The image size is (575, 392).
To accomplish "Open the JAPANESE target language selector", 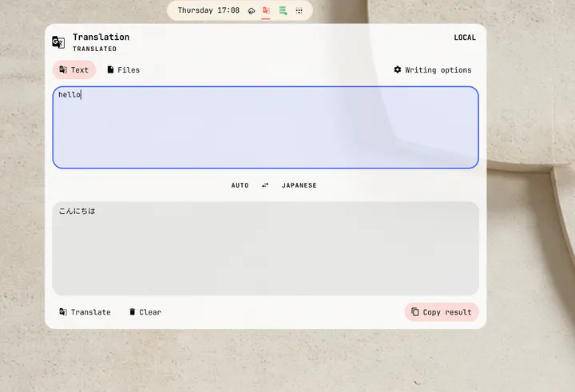I will coord(299,185).
